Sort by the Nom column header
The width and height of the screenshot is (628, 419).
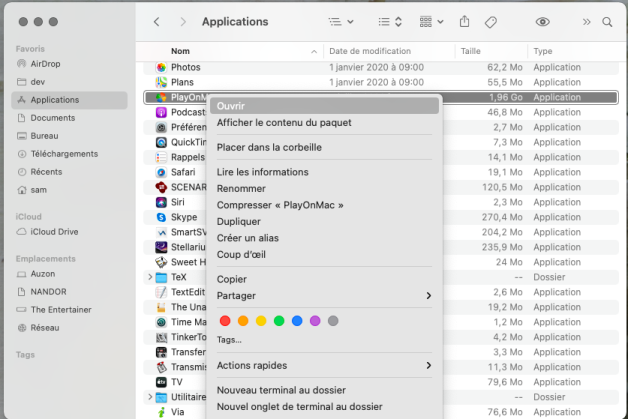click(180, 51)
